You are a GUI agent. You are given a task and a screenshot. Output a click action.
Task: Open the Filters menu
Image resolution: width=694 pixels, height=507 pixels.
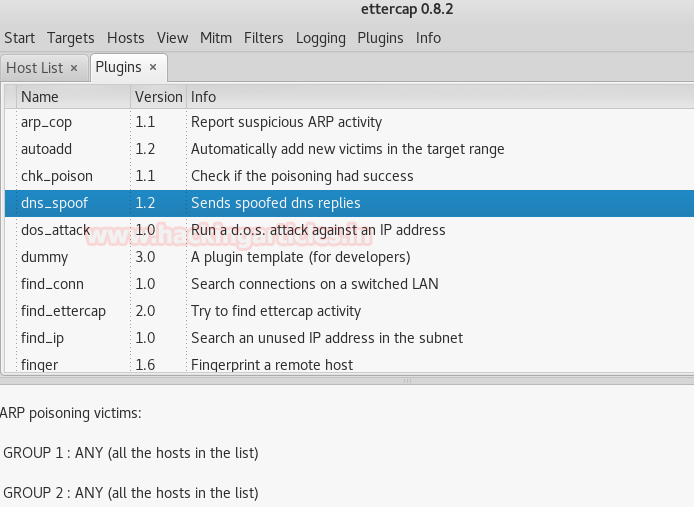(x=264, y=38)
